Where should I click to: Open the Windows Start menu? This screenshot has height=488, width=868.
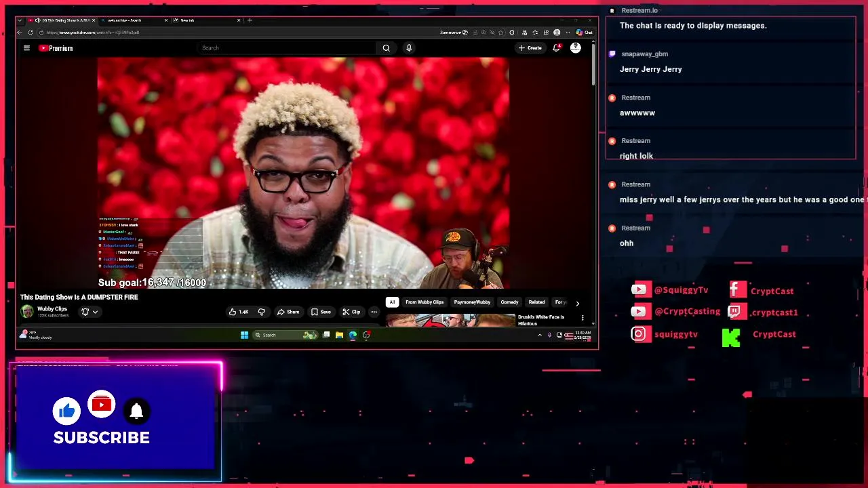pos(244,335)
